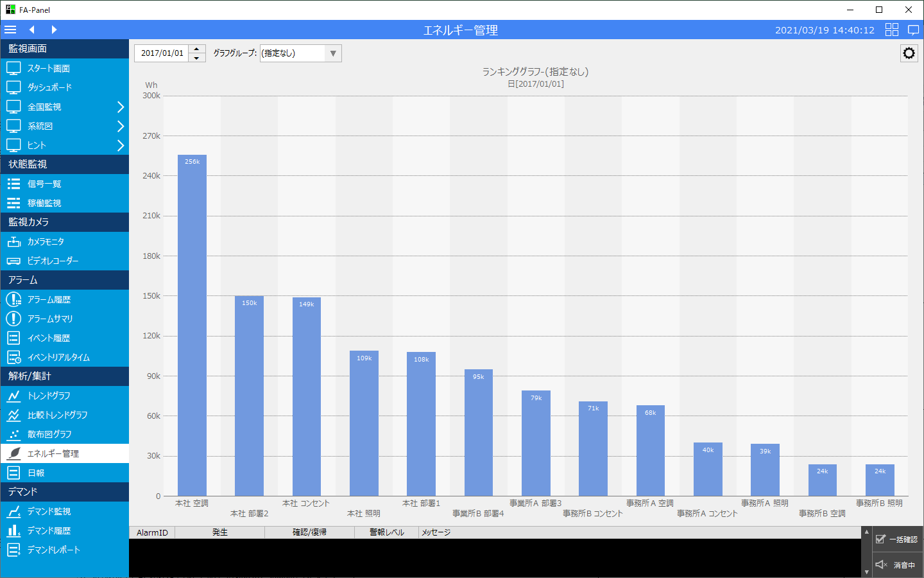Decrement the date with down arrow

[197, 58]
